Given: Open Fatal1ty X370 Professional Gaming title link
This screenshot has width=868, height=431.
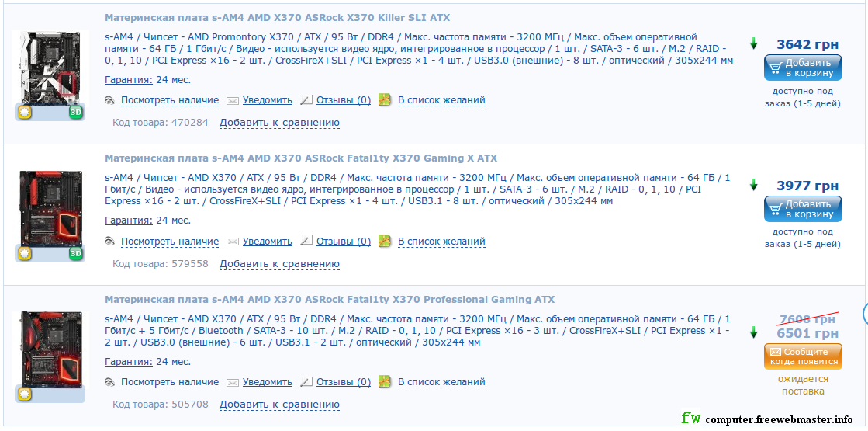Looking at the screenshot, I should tap(330, 300).
